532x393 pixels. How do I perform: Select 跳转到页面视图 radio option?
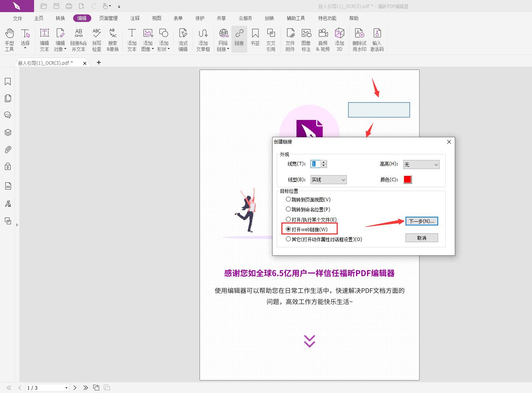point(289,199)
